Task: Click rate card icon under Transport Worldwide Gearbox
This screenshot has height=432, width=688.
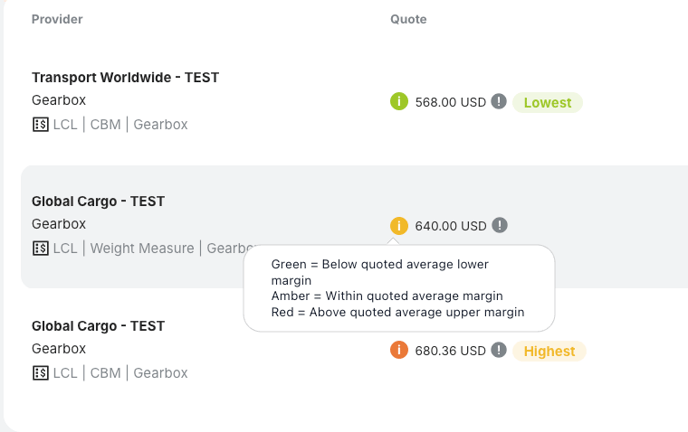Action: [x=40, y=125]
